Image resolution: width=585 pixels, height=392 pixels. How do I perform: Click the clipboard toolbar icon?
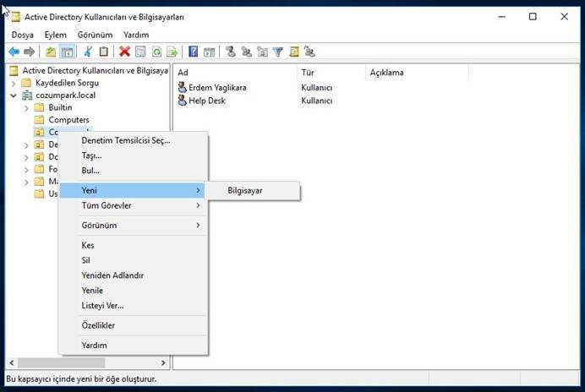tap(104, 52)
